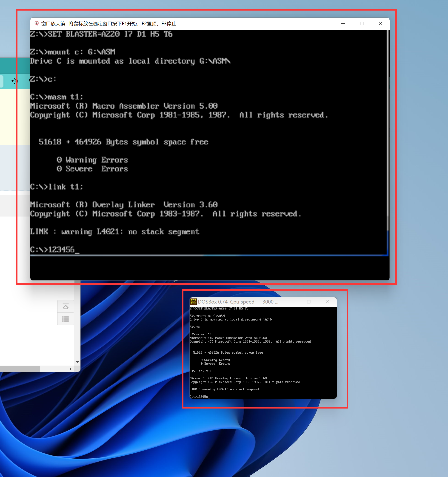Click '0 Warning Errors' in DOSBox window
The image size is (448, 477).
pos(215,360)
